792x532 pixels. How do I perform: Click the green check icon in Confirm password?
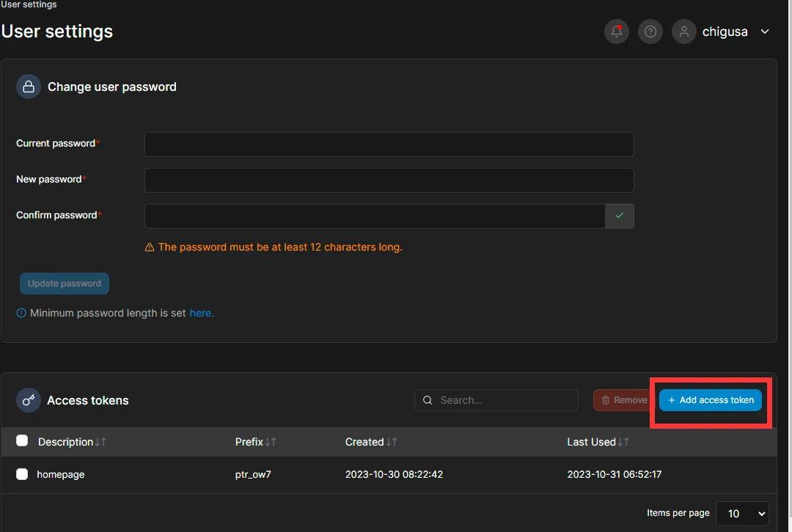(x=619, y=215)
